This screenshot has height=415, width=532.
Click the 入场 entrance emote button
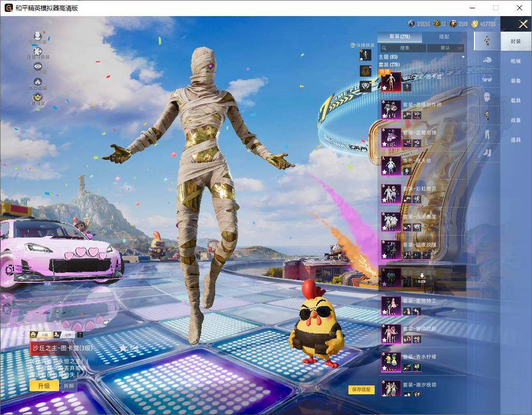coord(41,335)
